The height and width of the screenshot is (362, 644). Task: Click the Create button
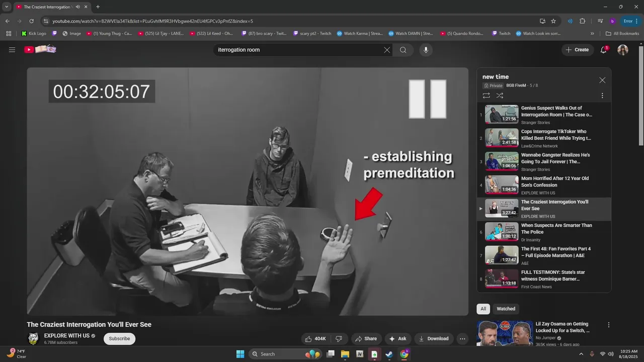tap(578, 50)
